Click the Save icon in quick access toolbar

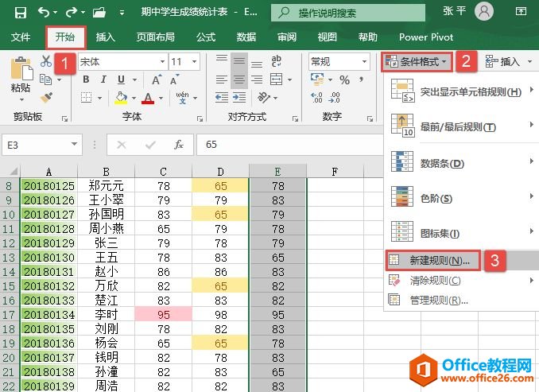tap(21, 13)
